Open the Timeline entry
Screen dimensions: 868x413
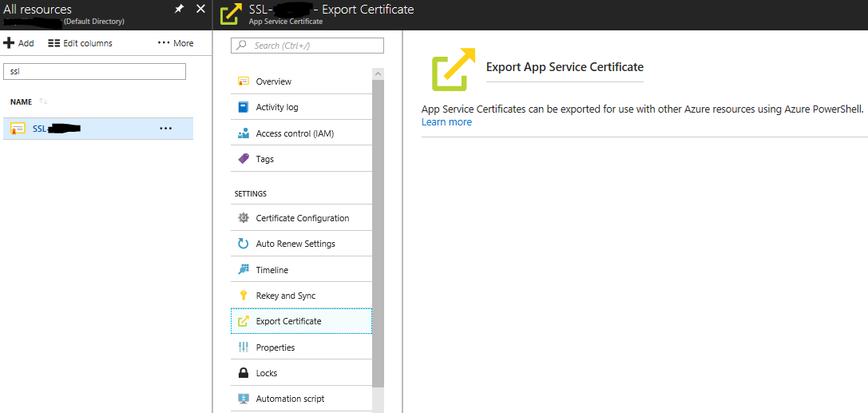click(x=301, y=270)
